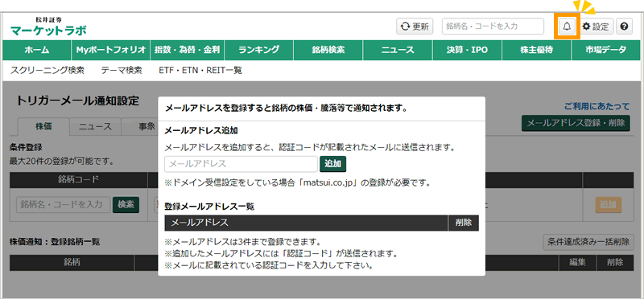The image size is (644, 299).
Task: Open the 指数・為替・金利 menu
Action: pos(188,50)
